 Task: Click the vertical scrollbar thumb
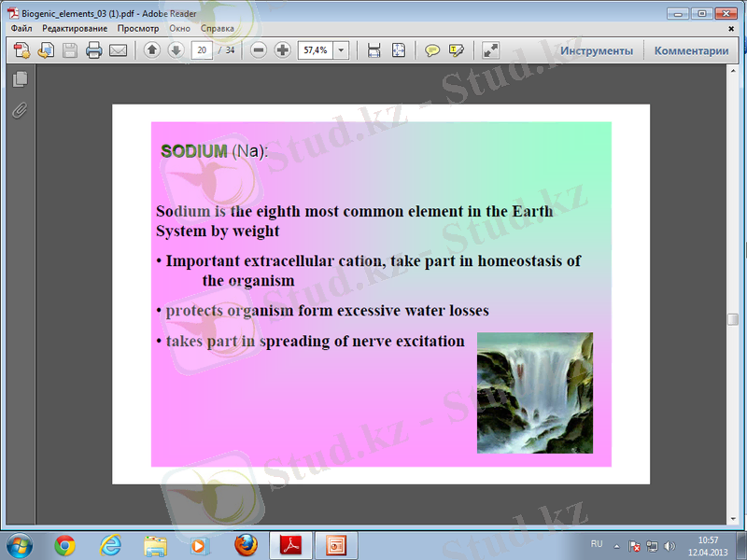pos(733,319)
